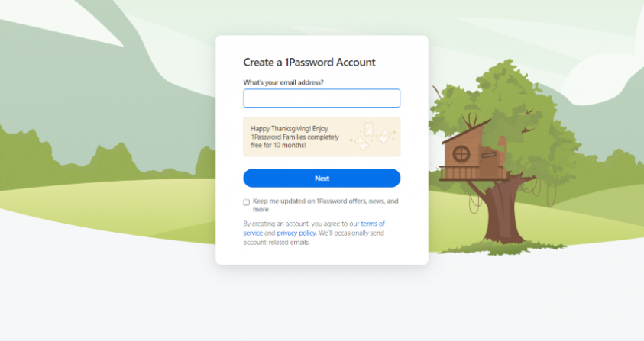
Task: Click the Keep me updated label text
Action: (325, 205)
